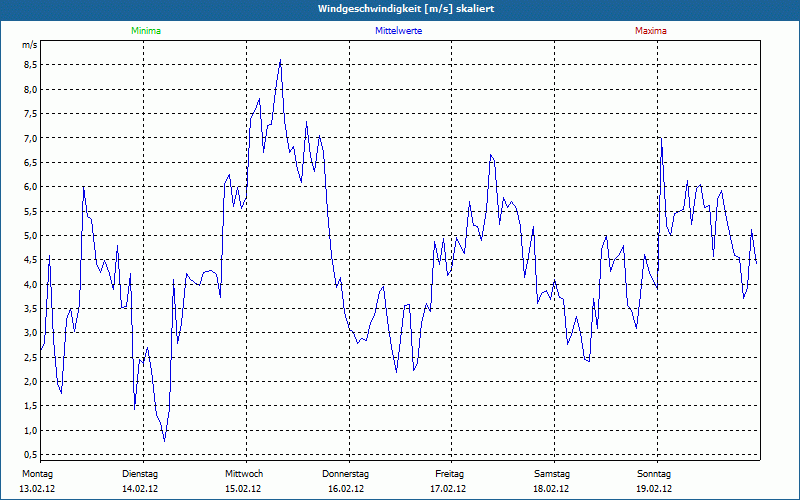Click the 1,5 y-axis value

(x=30, y=406)
